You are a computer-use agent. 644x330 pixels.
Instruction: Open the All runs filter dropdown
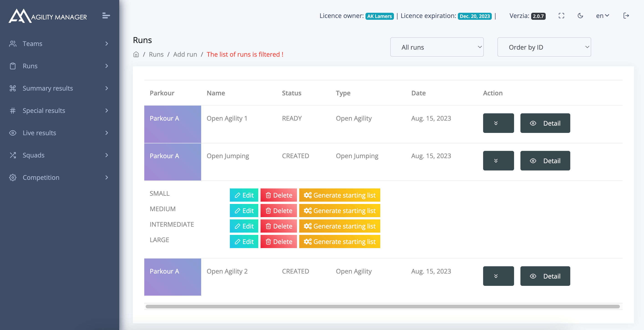pyautogui.click(x=436, y=47)
